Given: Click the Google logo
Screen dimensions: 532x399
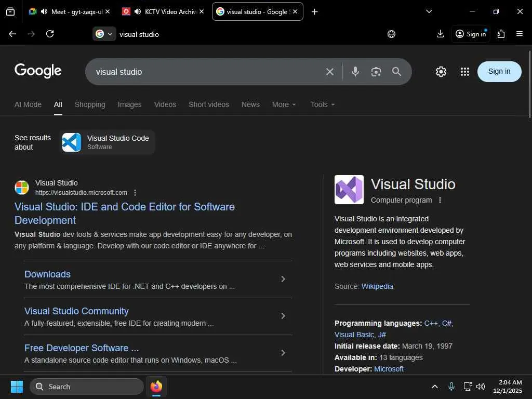Looking at the screenshot, I should click(x=38, y=71).
